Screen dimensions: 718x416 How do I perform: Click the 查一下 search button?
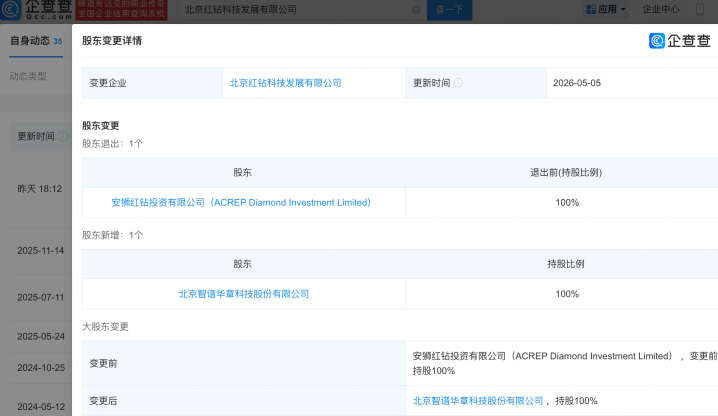coord(449,9)
